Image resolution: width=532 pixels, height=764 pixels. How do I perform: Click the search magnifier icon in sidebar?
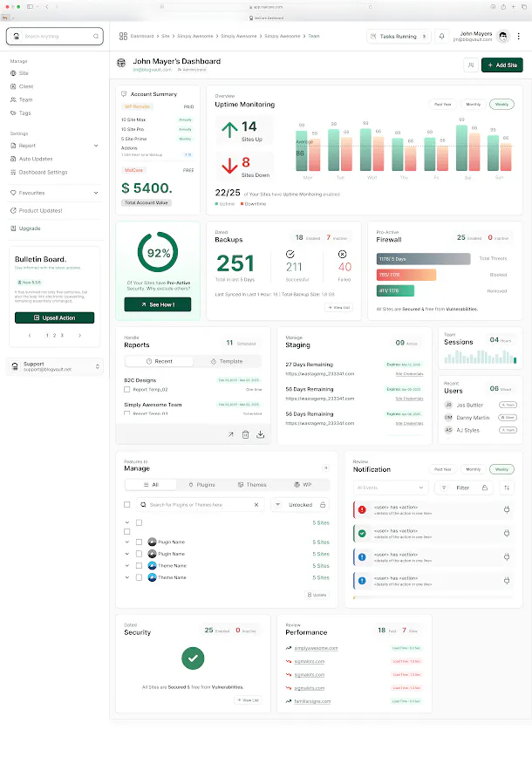point(96,36)
